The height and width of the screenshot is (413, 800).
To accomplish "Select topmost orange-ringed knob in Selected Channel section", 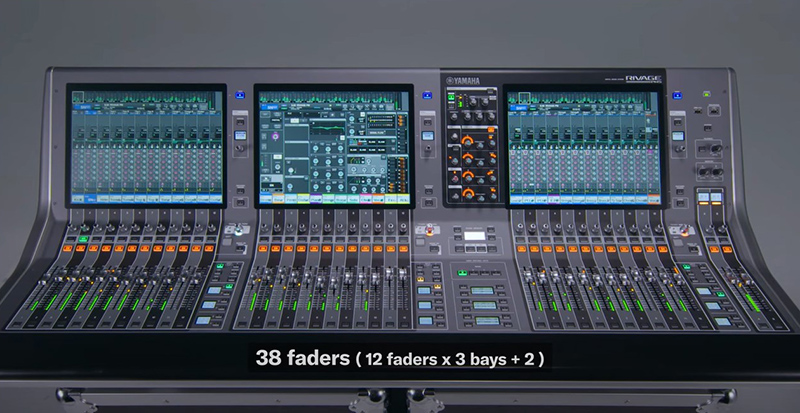I will pyautogui.click(x=467, y=139).
